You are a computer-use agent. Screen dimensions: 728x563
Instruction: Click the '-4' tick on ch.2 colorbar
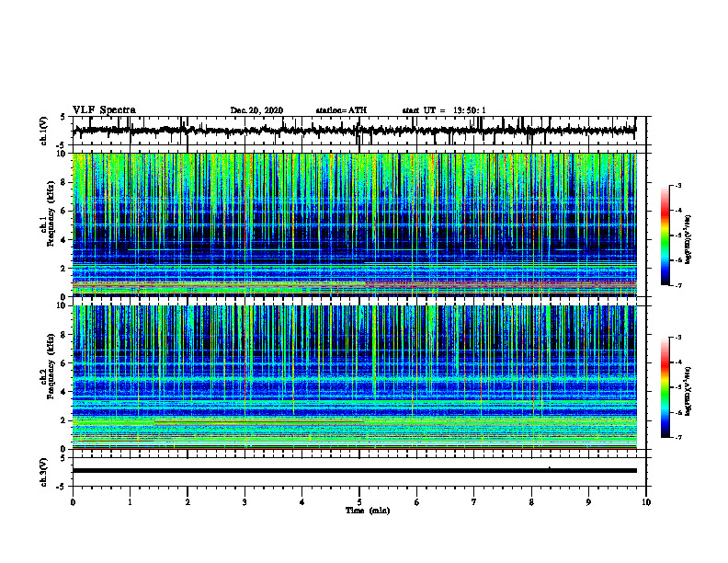point(678,362)
